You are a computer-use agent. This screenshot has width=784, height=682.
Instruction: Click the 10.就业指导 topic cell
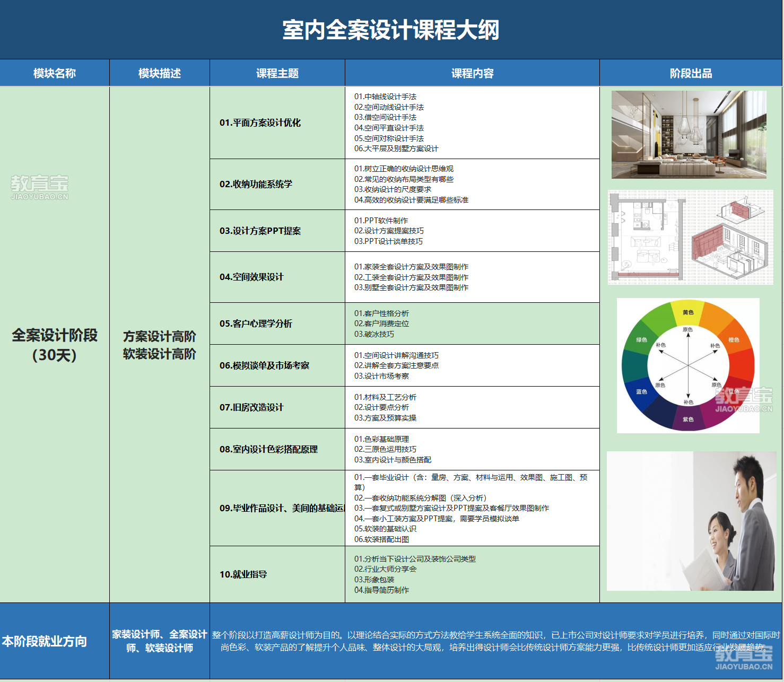pos(243,574)
